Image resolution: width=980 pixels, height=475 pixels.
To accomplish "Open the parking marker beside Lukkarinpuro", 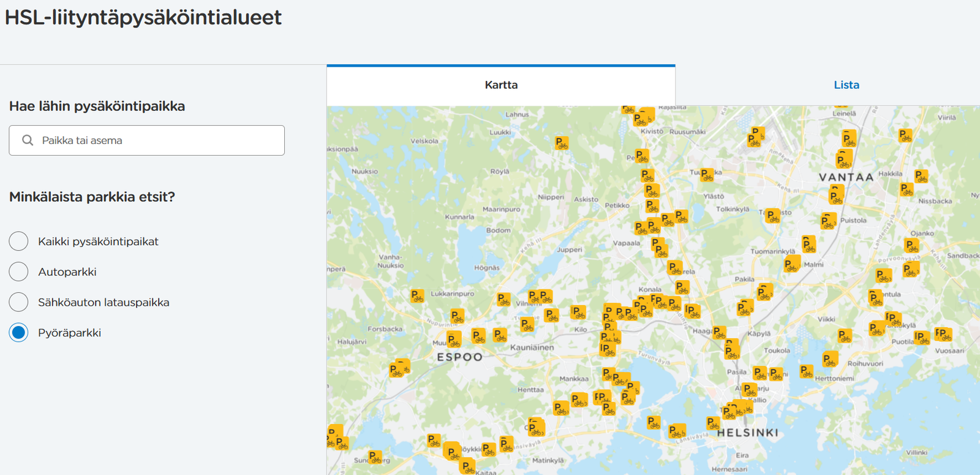I will (417, 297).
